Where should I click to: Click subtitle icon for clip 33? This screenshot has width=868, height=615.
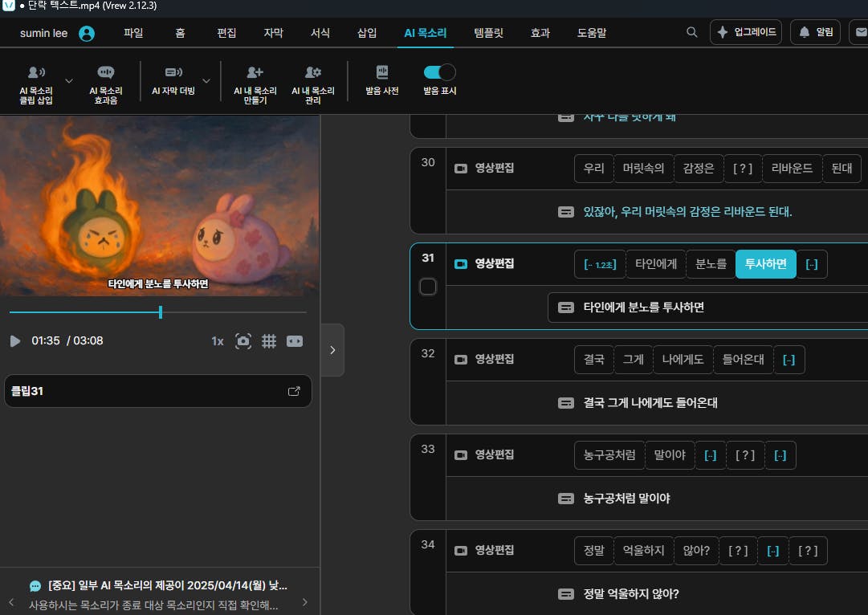click(566, 499)
